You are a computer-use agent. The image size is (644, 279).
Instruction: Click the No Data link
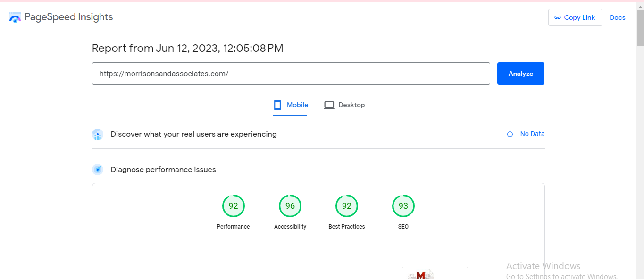click(x=532, y=134)
